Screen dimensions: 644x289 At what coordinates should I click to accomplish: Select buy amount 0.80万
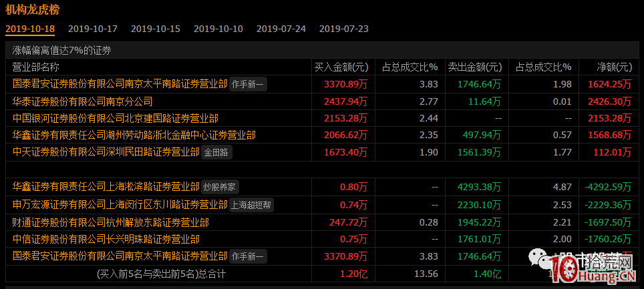coord(353,187)
